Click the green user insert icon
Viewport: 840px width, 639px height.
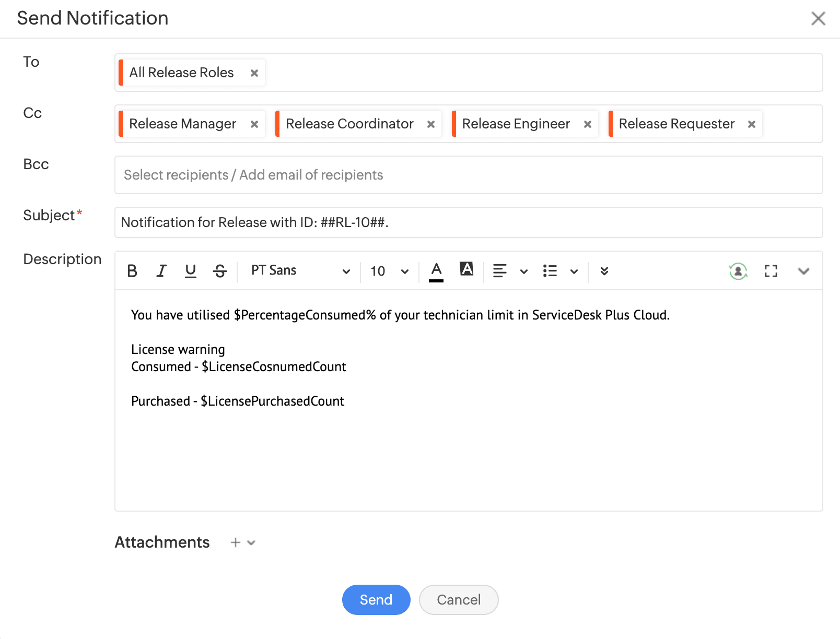[x=738, y=271]
